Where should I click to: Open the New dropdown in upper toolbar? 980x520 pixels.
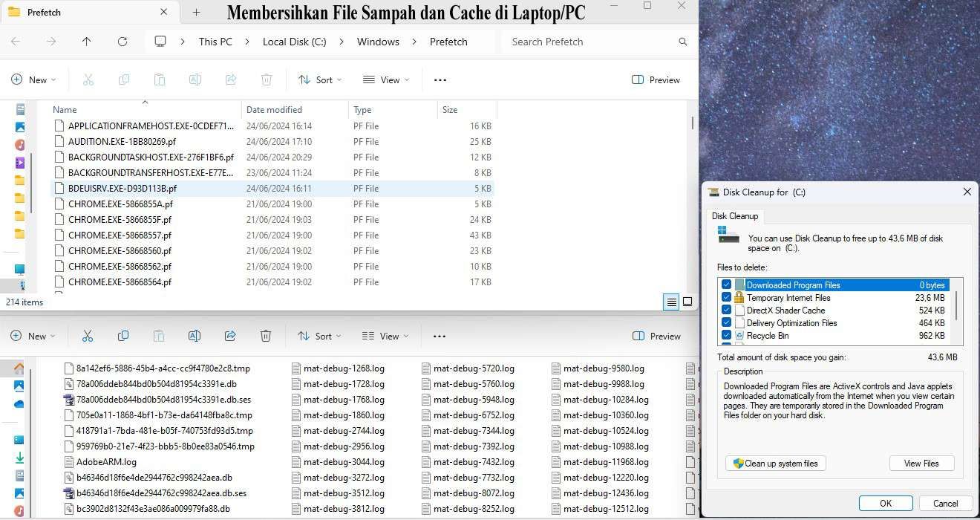31,79
